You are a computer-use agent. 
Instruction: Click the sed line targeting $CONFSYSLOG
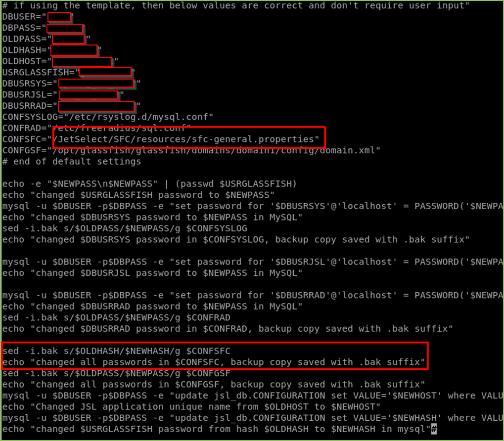pos(125,228)
